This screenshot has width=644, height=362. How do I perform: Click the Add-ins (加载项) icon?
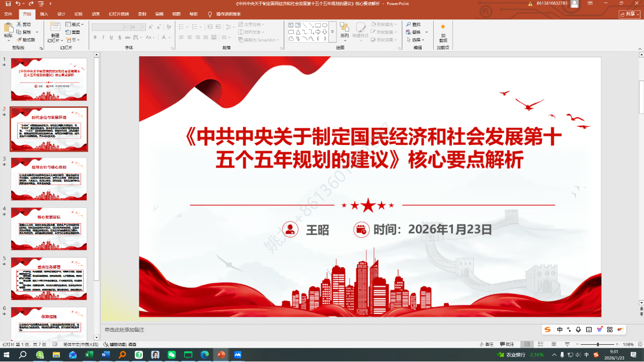click(x=443, y=27)
